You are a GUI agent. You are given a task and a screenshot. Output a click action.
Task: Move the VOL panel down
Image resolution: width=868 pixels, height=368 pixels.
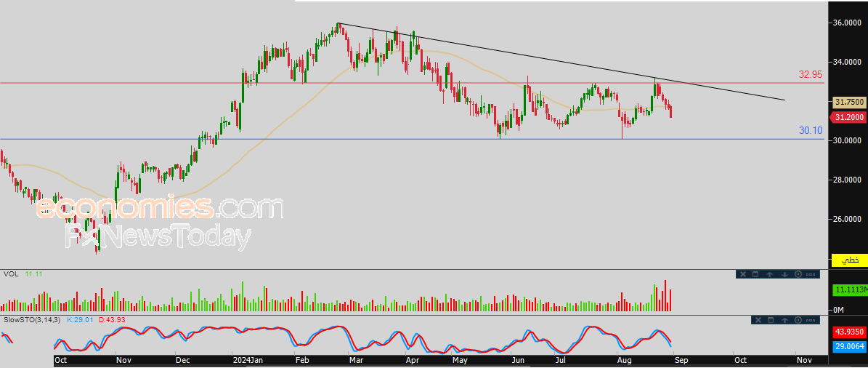(784, 274)
